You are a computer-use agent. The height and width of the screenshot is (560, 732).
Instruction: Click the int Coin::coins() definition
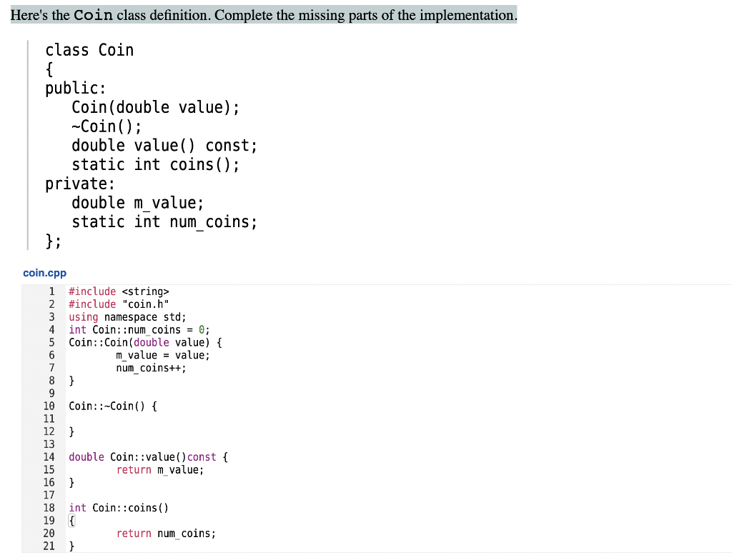point(119,508)
